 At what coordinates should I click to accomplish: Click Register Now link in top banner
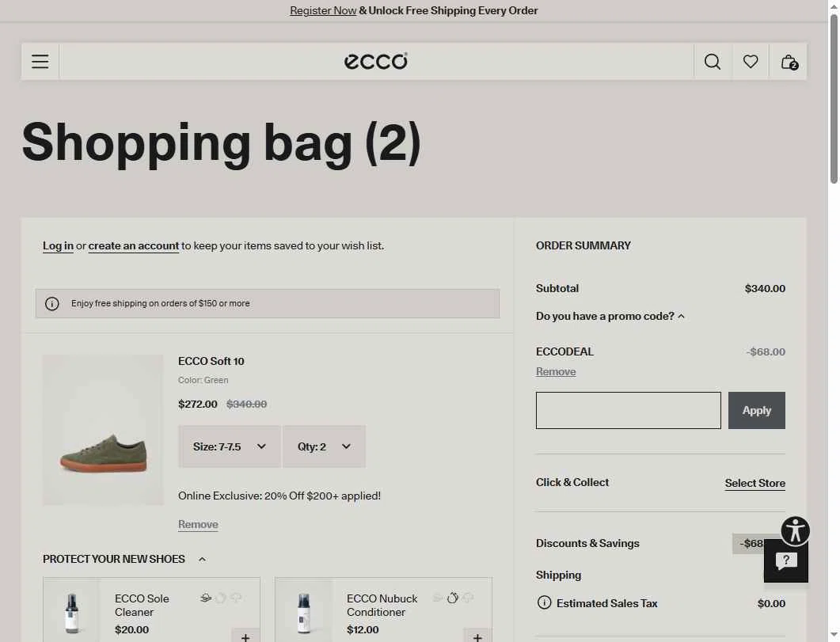pos(323,11)
